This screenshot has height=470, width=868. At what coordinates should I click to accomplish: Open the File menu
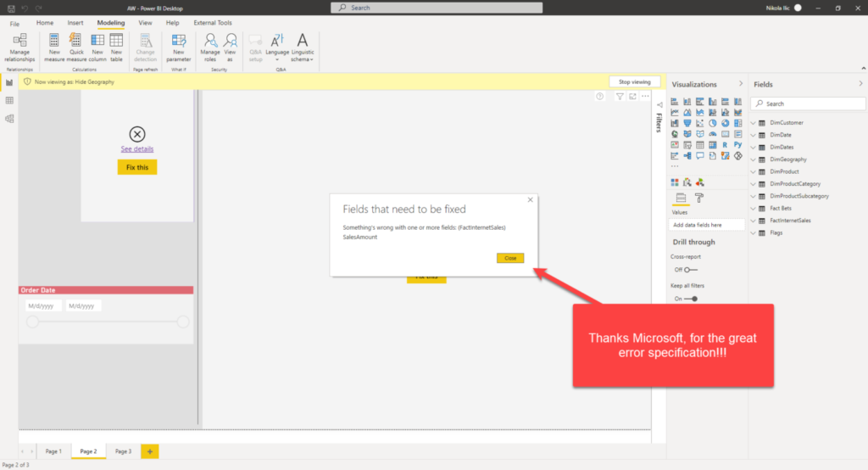(x=14, y=23)
